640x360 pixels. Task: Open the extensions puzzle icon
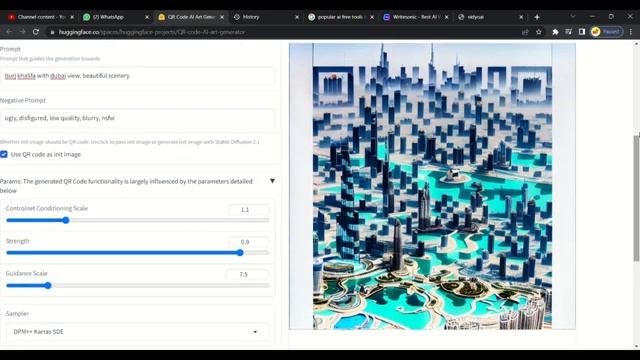click(x=555, y=32)
